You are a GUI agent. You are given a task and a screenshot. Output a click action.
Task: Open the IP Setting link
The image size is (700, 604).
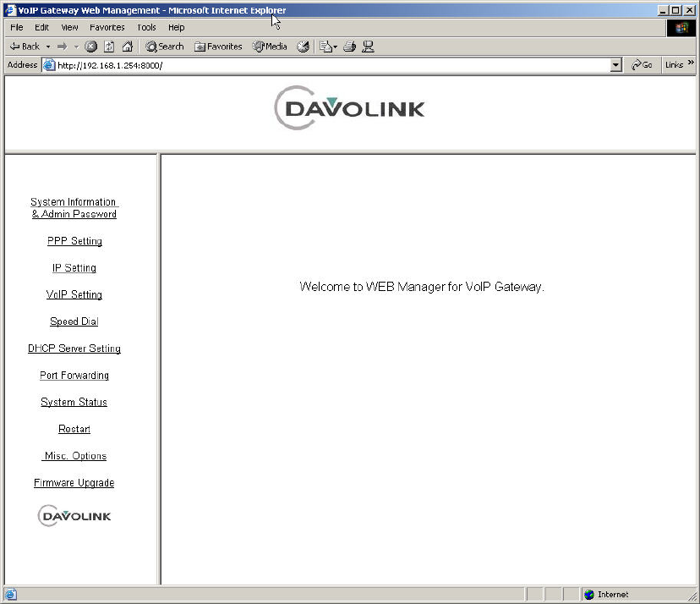tap(74, 268)
